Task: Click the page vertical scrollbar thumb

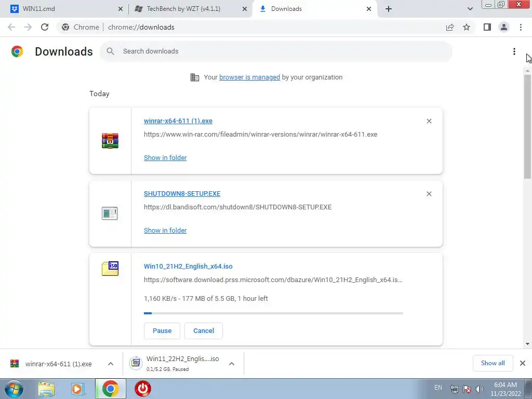Action: point(527,126)
